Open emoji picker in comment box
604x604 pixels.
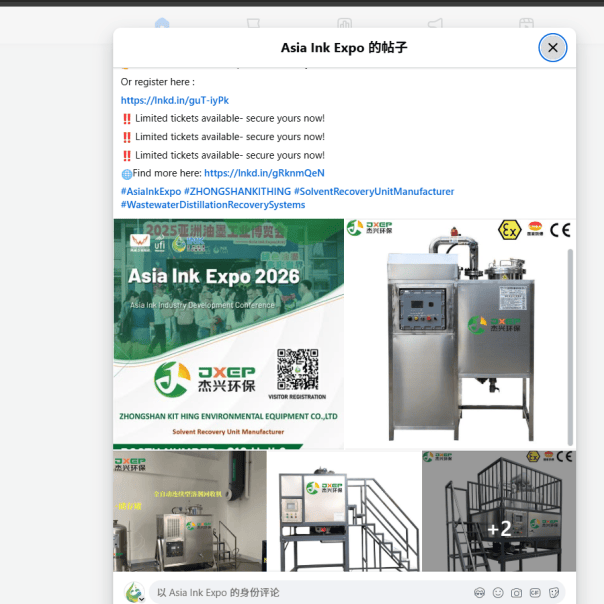[498, 593]
